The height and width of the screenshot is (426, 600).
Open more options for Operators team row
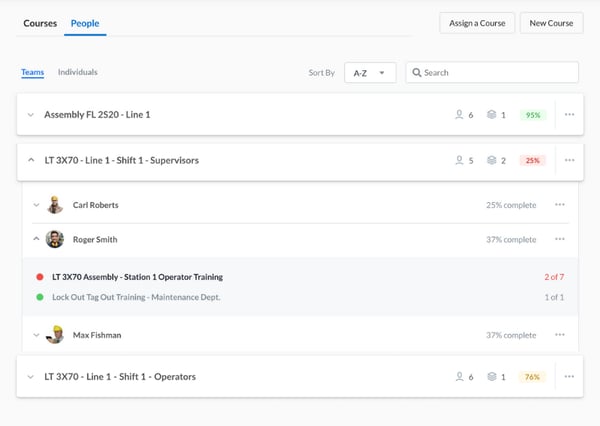click(x=569, y=377)
